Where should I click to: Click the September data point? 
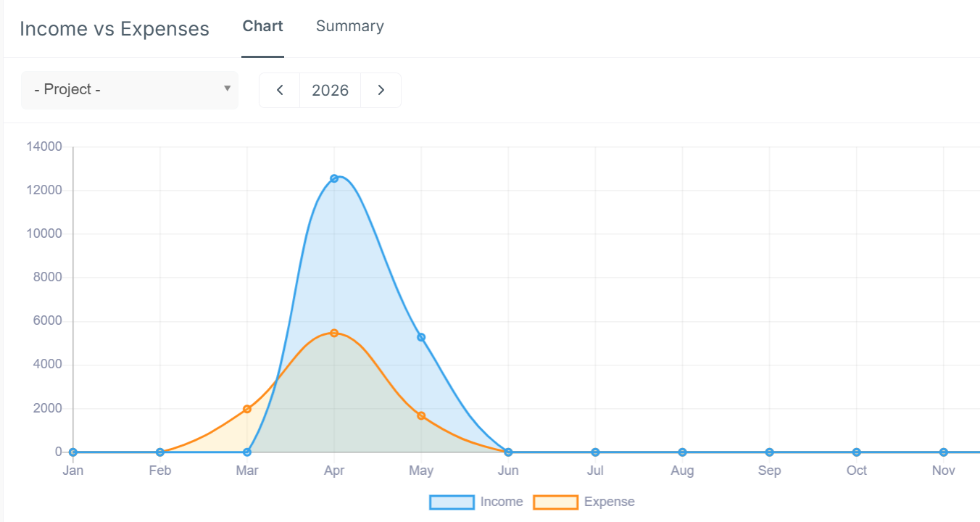[x=769, y=452]
